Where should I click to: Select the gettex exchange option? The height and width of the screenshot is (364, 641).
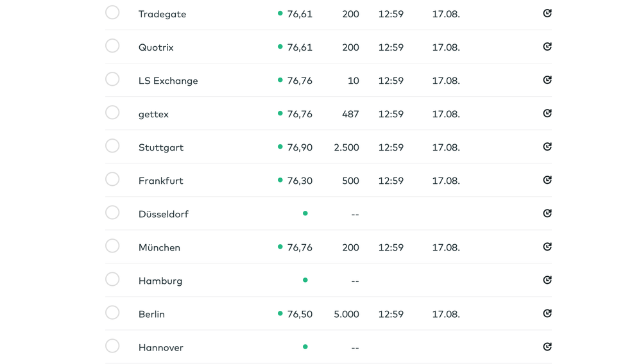click(x=112, y=113)
